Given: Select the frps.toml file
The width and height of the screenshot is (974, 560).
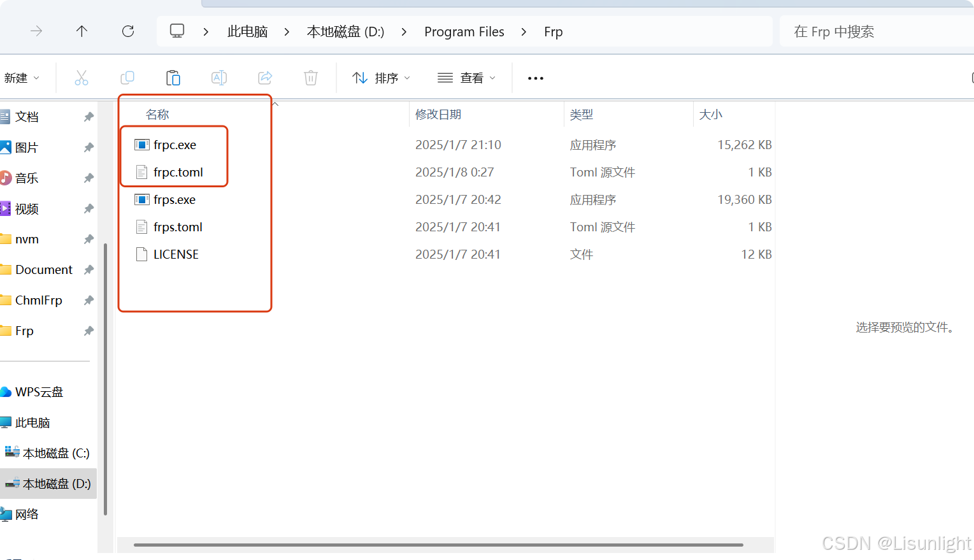Looking at the screenshot, I should [178, 227].
